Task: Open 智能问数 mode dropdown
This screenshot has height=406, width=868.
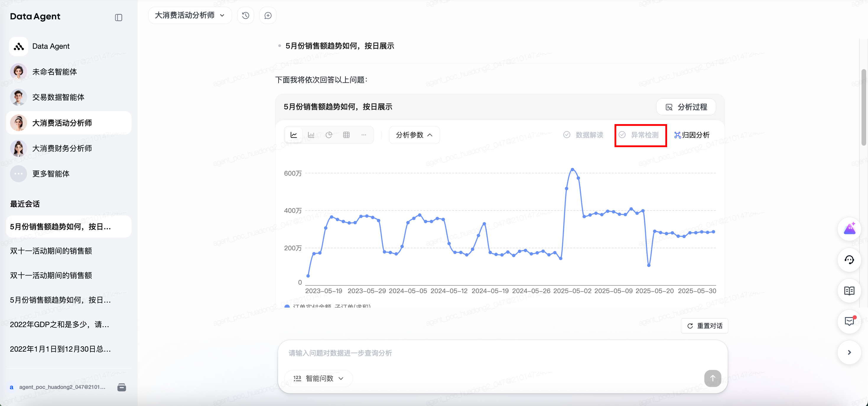Action: [318, 378]
